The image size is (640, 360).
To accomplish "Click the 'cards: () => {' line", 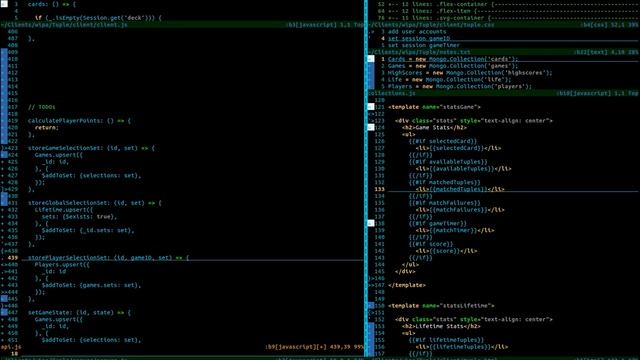I will pos(52,4).
